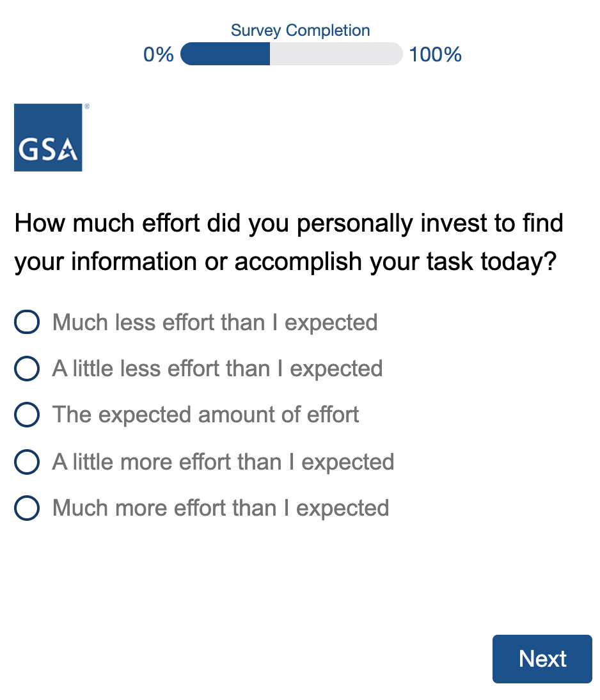
Task: Click the "Survey Completion" heading
Action: pos(300,30)
